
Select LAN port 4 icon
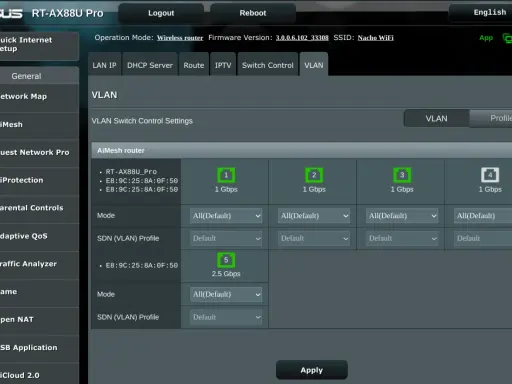click(490, 175)
